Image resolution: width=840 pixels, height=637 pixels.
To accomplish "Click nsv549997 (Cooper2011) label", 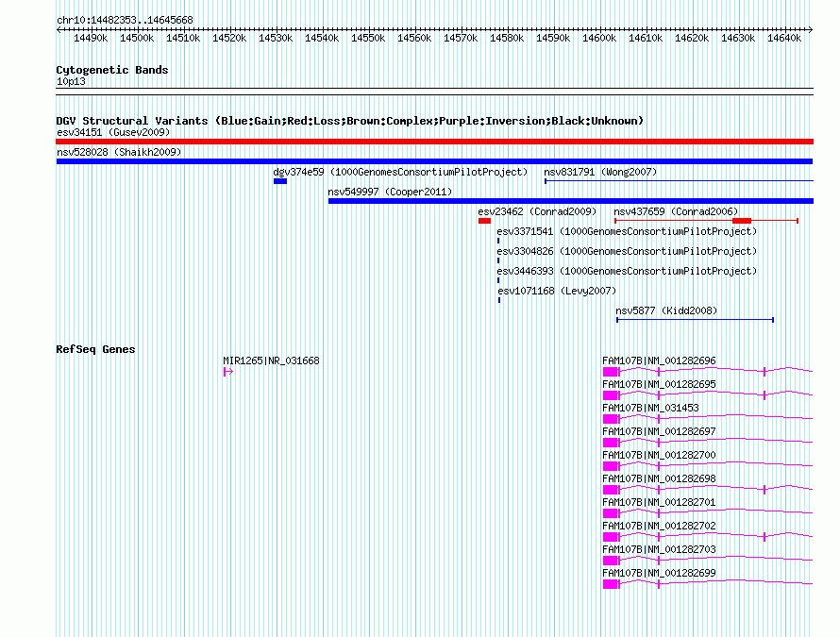I will pos(390,192).
